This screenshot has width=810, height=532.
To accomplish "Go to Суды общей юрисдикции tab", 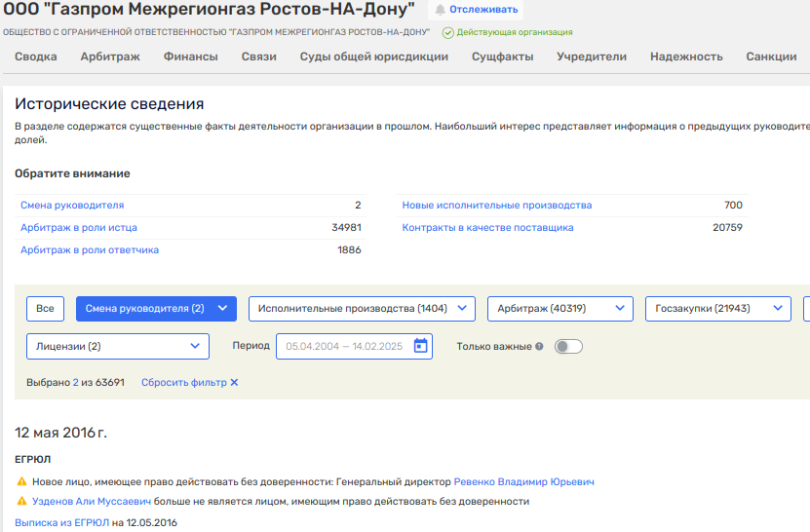I will coord(374,57).
